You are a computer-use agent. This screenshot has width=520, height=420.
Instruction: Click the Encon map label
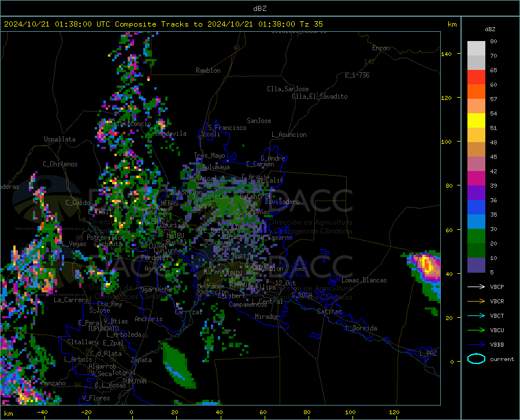tap(381, 48)
